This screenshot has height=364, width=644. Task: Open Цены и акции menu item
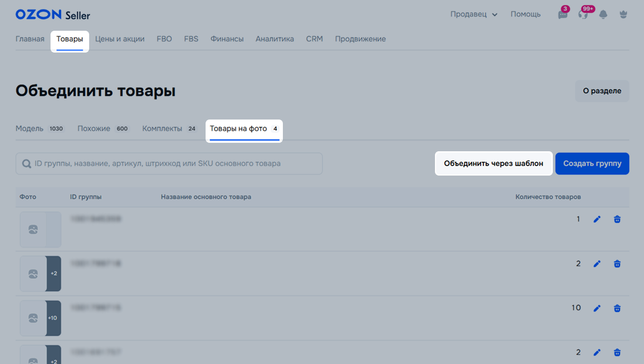(x=119, y=39)
